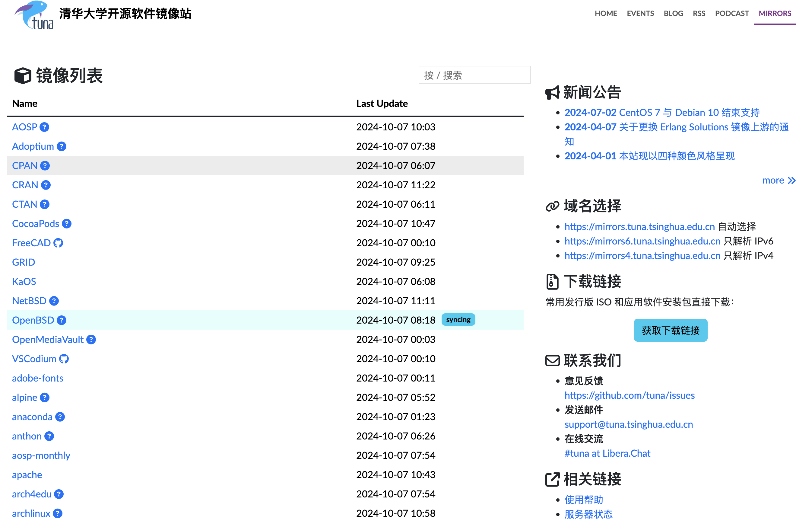
Task: Open the HOME navigation item
Action: click(x=606, y=13)
